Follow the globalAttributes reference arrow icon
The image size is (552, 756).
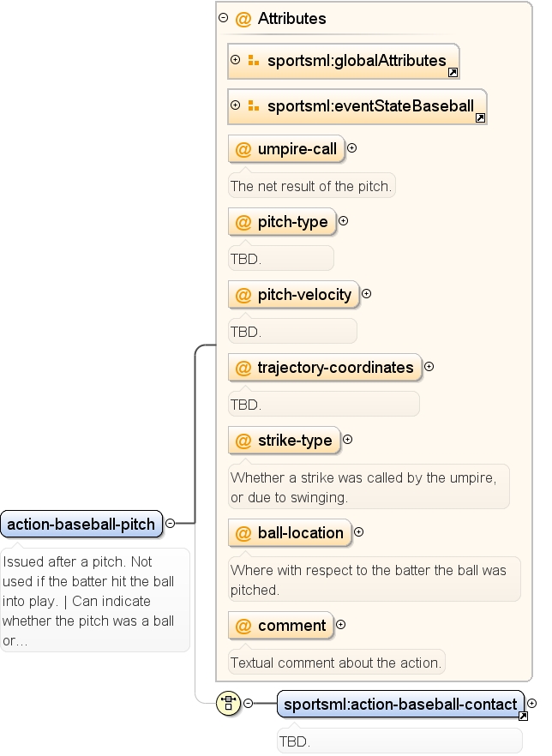click(x=453, y=73)
